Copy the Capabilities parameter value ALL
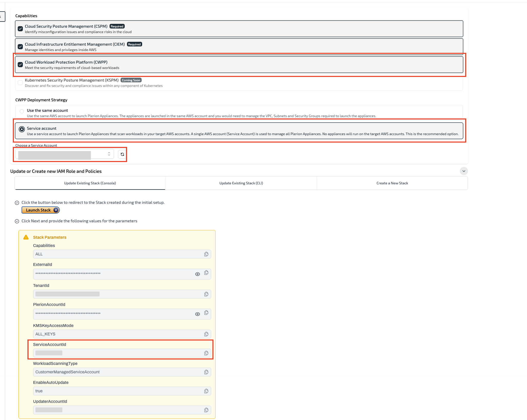 [x=206, y=254]
